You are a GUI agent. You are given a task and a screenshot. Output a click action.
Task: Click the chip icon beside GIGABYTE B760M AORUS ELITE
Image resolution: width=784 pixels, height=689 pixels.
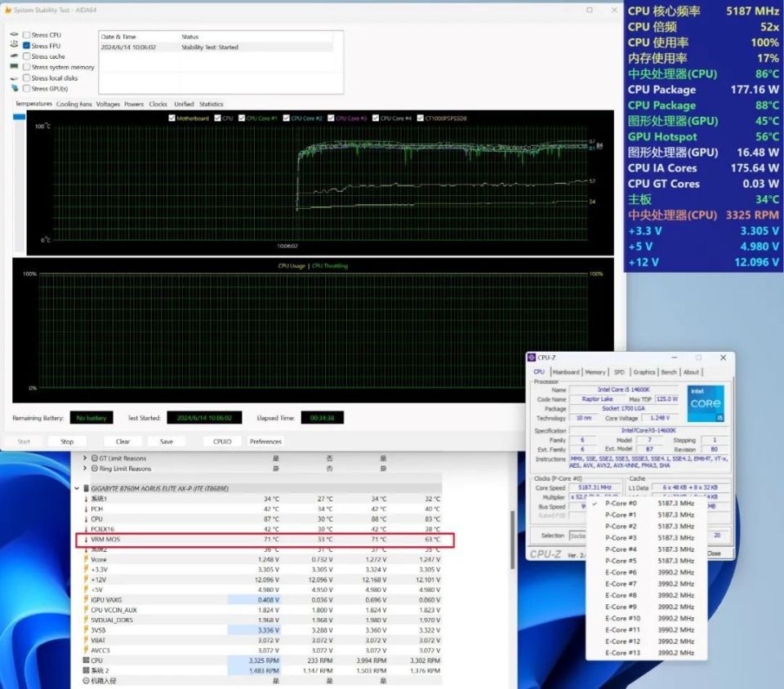pyautogui.click(x=86, y=488)
